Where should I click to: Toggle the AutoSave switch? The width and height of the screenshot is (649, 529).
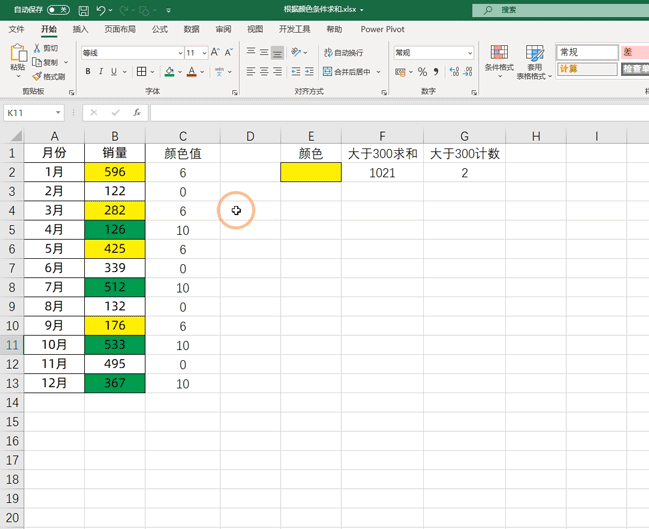pyautogui.click(x=58, y=10)
